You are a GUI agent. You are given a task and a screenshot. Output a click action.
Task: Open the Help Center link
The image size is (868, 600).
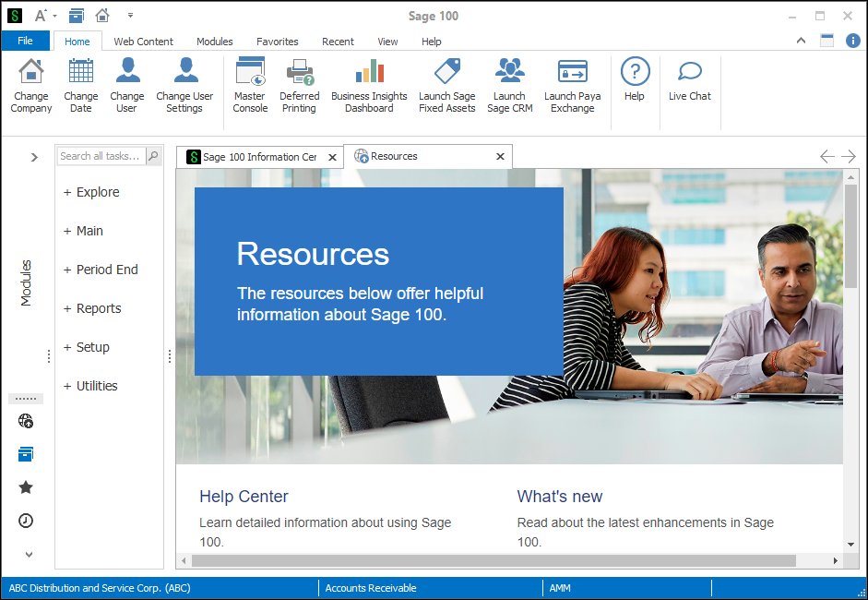point(244,497)
